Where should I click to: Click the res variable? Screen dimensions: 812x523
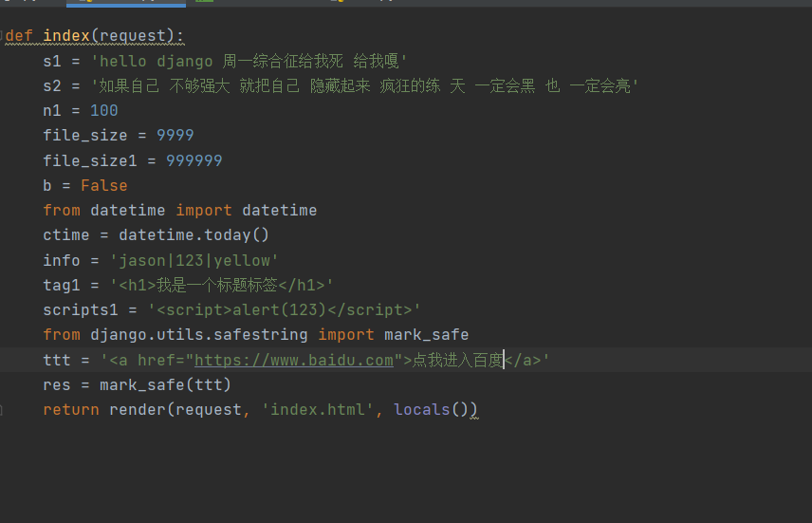pos(57,384)
